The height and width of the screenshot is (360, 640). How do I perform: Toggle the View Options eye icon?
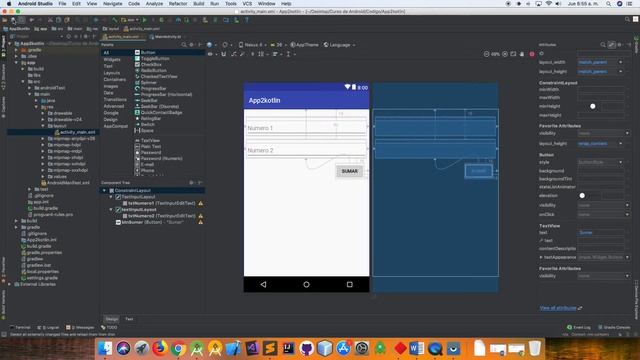pos(211,54)
